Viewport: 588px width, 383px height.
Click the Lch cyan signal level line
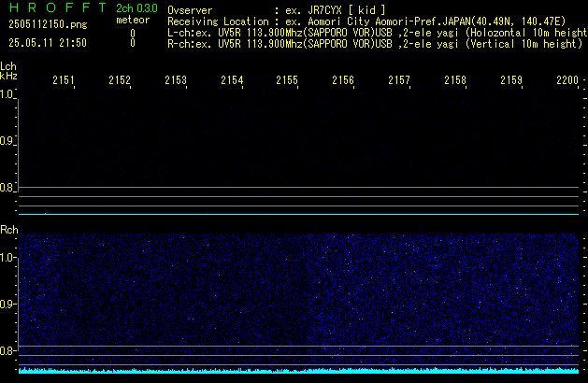tap(298, 214)
